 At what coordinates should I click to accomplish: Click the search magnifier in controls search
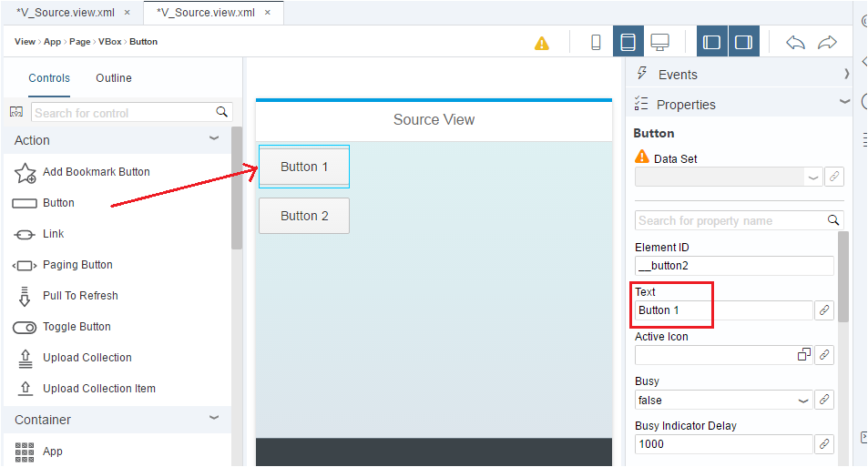[222, 112]
